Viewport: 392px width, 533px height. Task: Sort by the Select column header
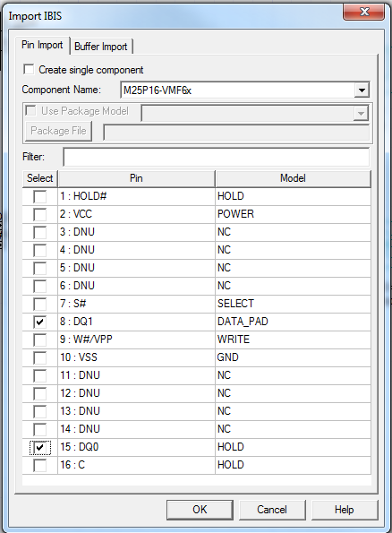point(40,178)
